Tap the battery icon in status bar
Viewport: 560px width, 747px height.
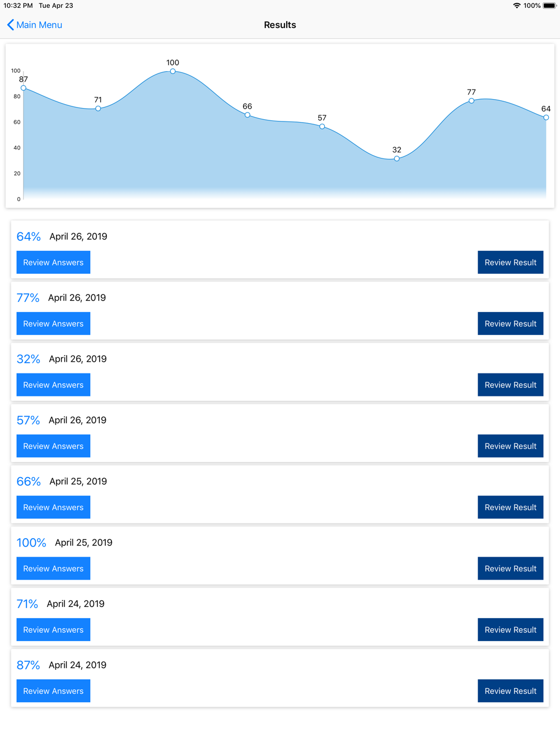[x=549, y=6]
